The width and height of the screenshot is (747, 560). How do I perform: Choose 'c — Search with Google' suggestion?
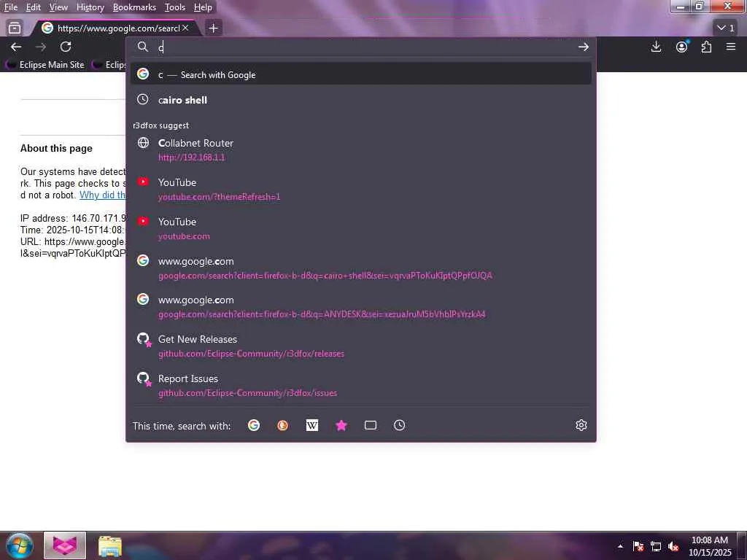click(x=360, y=74)
